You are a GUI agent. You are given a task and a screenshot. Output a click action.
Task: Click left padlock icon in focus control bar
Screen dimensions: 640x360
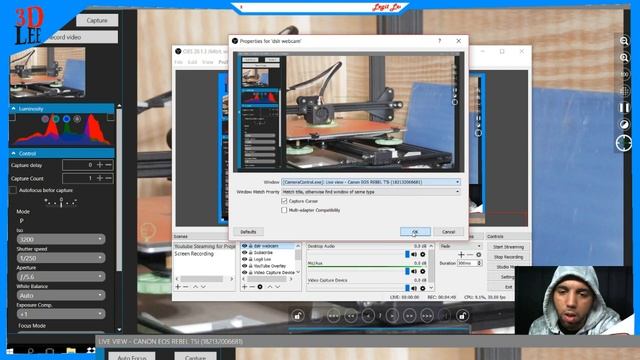click(x=298, y=316)
